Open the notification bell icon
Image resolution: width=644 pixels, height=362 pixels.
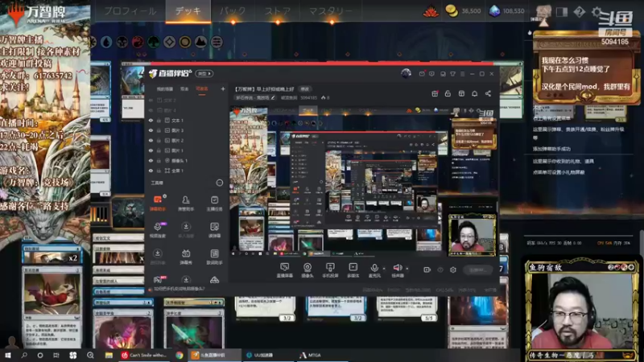click(x=474, y=93)
